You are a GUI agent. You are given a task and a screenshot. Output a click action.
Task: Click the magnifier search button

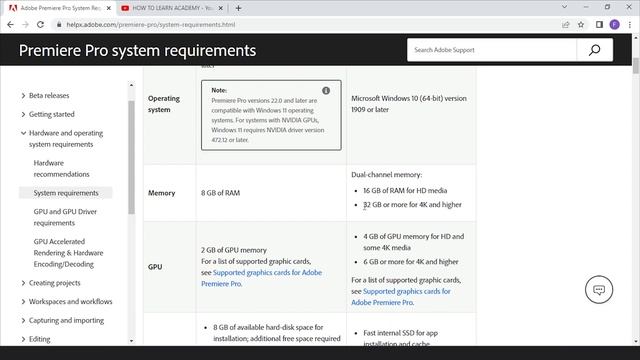point(595,50)
